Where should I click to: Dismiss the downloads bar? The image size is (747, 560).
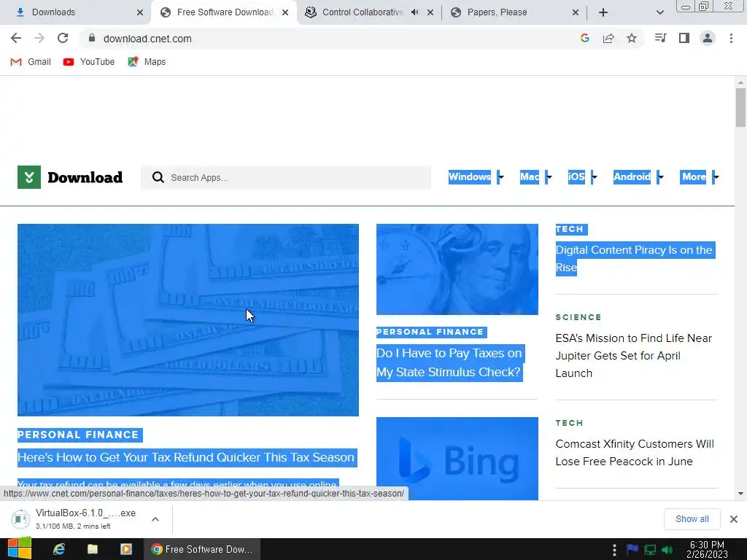[734, 519]
